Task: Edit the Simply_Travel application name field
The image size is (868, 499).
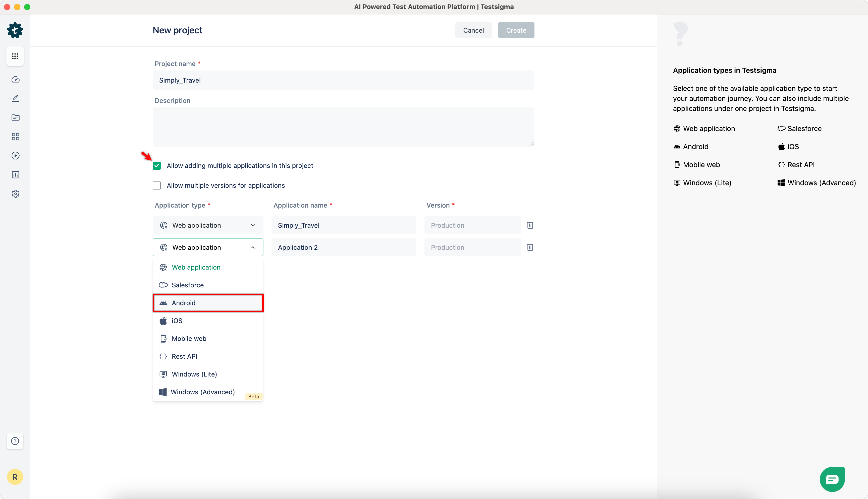Action: pyautogui.click(x=344, y=225)
